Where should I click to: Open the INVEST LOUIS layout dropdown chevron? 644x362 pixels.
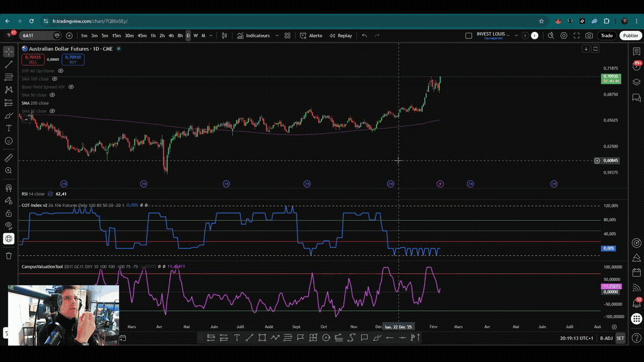point(516,36)
